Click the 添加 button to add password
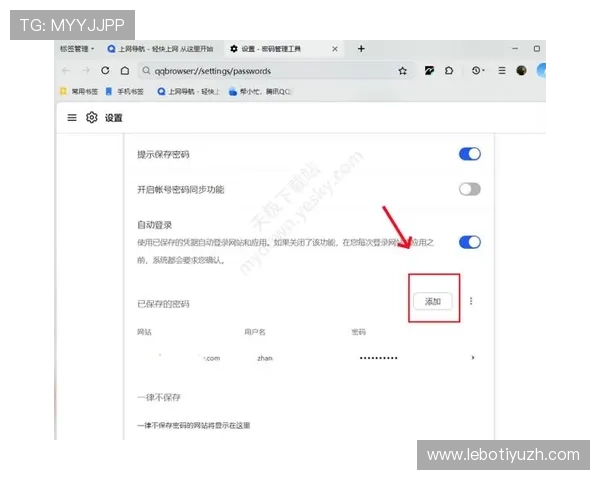The height and width of the screenshot is (480, 600). point(433,302)
